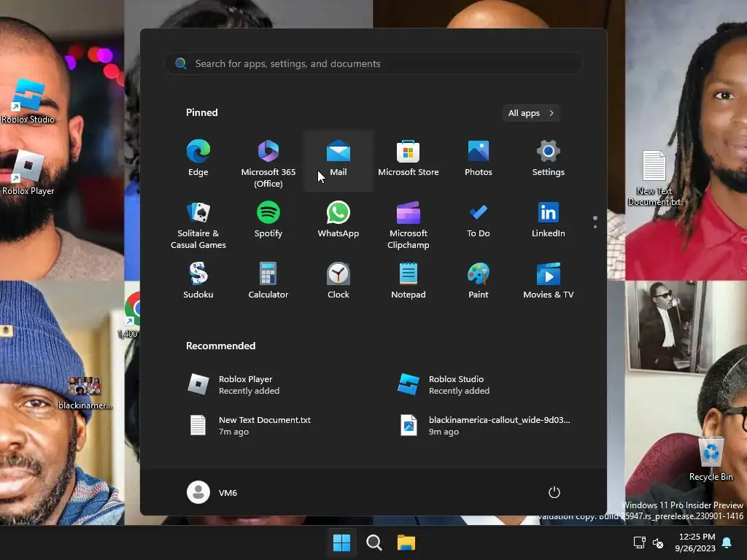Screen dimensions: 747x560
Task: Focus the Start menu search box
Action: [373, 63]
